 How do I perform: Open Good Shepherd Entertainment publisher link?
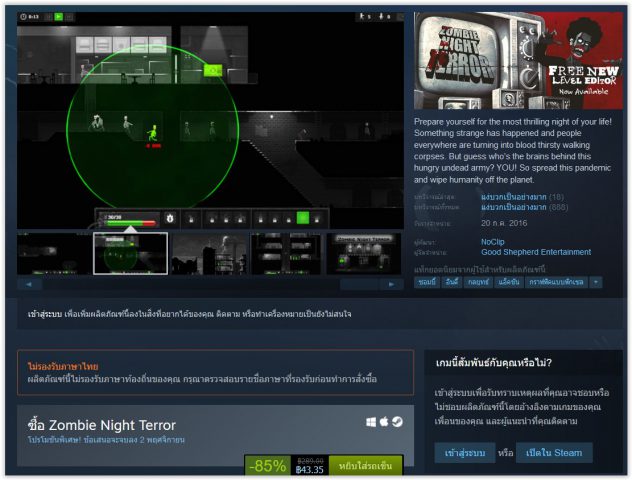(535, 252)
